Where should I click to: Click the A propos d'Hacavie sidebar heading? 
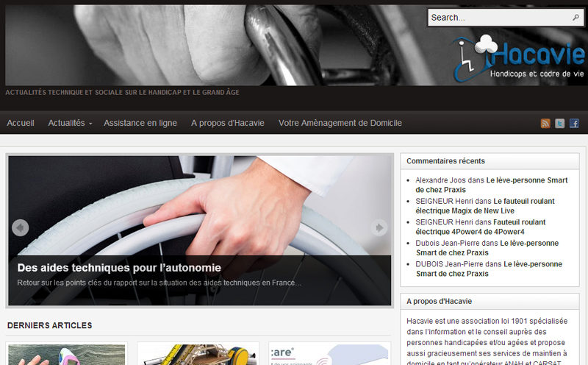[x=439, y=301]
